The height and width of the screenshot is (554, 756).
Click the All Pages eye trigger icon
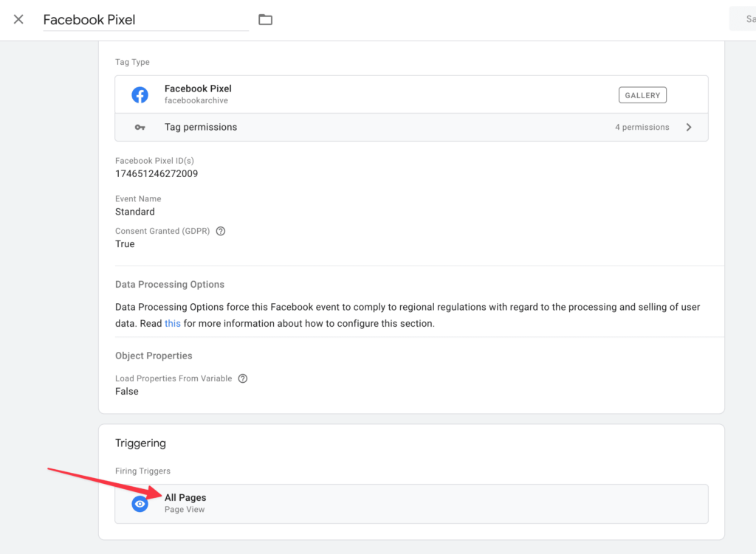coord(140,504)
